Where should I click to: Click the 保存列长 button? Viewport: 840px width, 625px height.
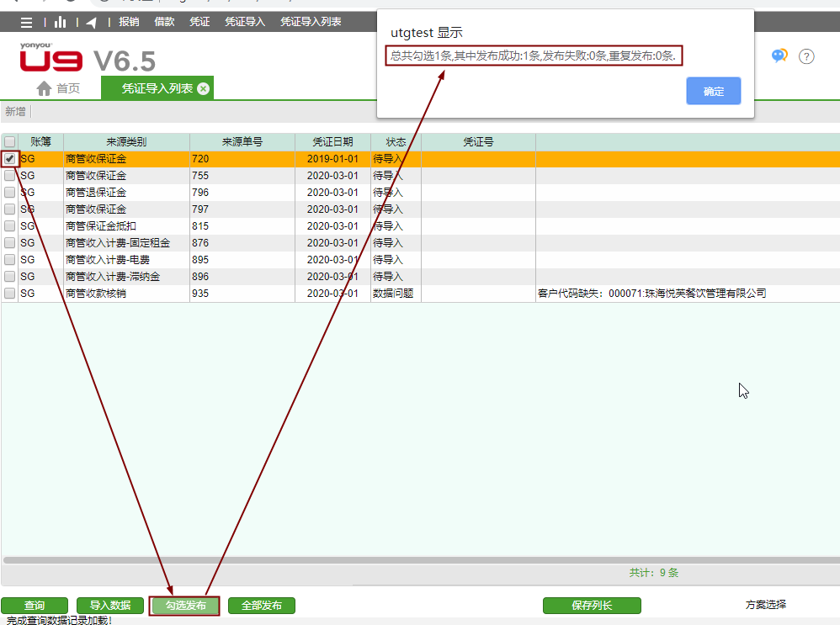[x=592, y=606]
